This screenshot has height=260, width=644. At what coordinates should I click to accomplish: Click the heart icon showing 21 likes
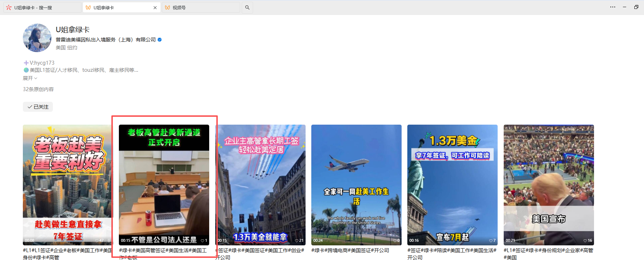pyautogui.click(x=297, y=241)
